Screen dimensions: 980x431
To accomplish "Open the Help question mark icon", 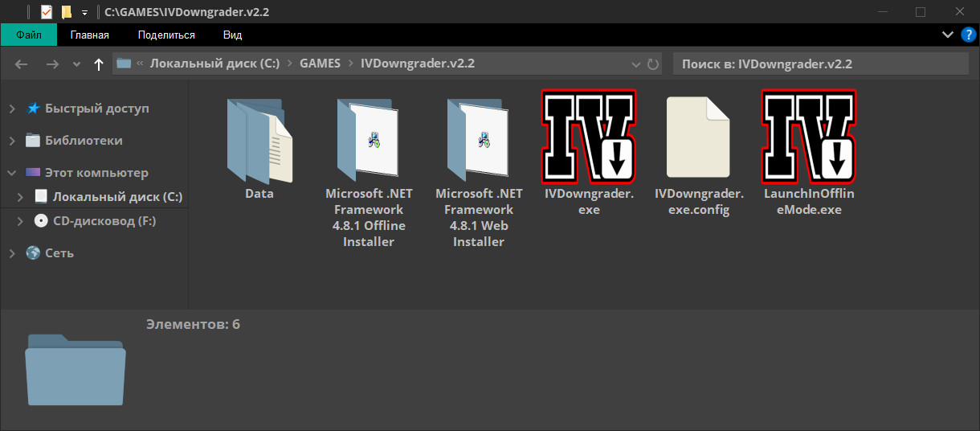I will tap(968, 35).
